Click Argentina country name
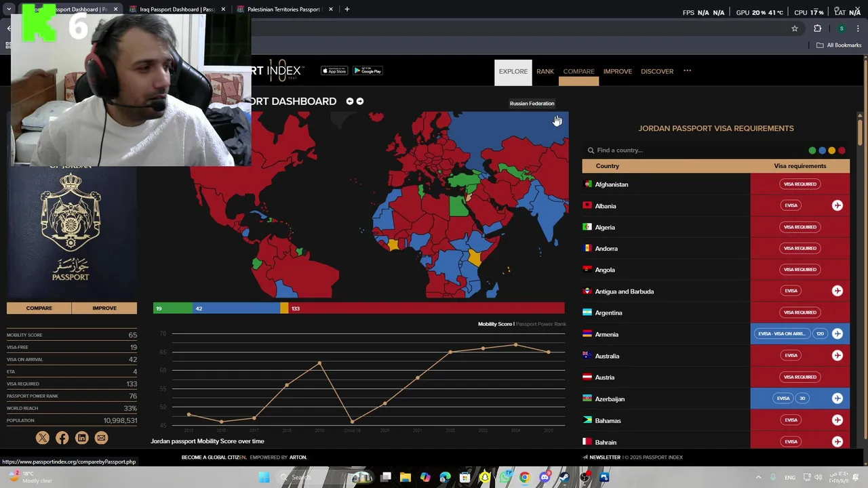Image resolution: width=868 pixels, height=488 pixels. pyautogui.click(x=608, y=312)
